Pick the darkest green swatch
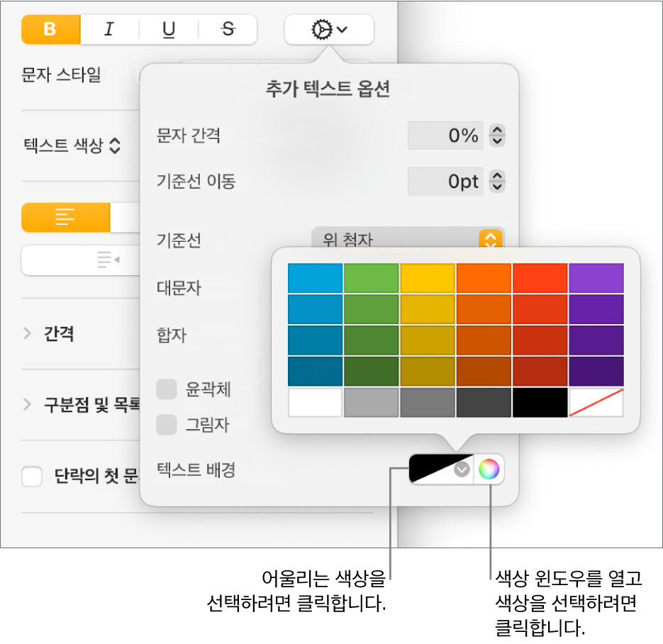The height and width of the screenshot is (644, 663). pyautogui.click(x=372, y=371)
